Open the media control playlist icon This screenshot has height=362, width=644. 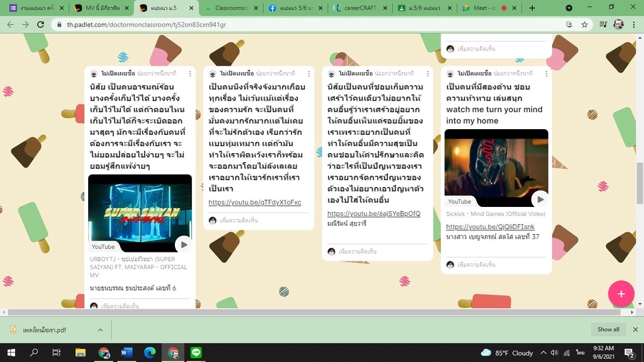pyautogui.click(x=603, y=25)
